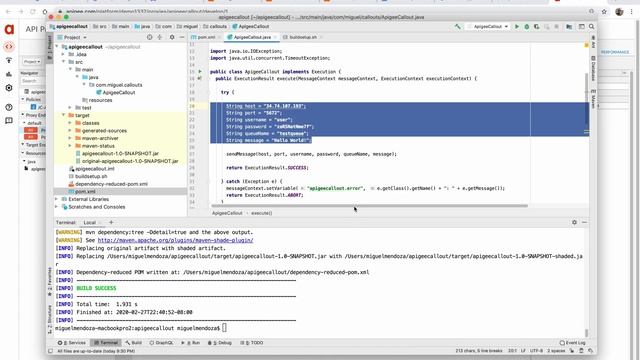Open the TODO tool window tab
This screenshot has width=640, height=360.
252,343
